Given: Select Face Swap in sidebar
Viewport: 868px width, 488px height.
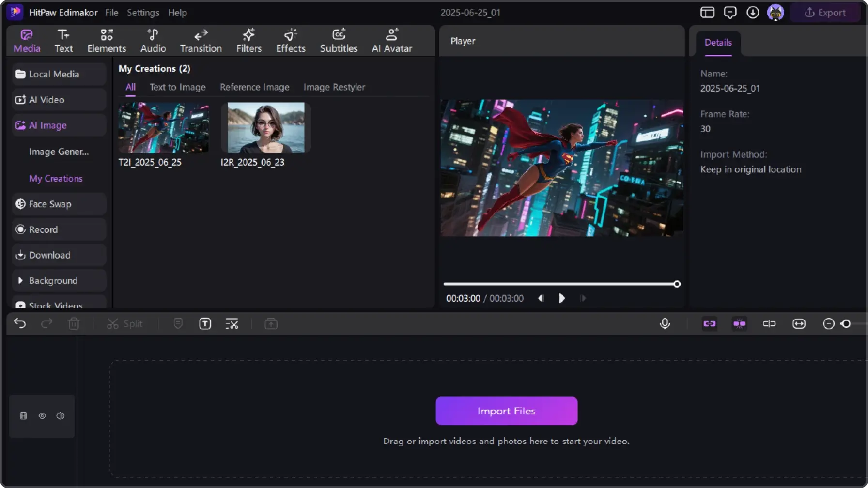Looking at the screenshot, I should (x=59, y=204).
